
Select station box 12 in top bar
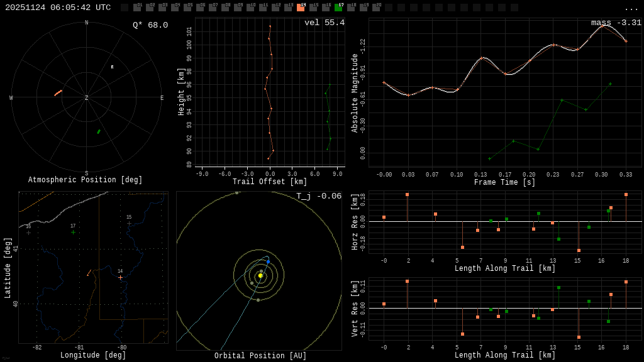(275, 8)
